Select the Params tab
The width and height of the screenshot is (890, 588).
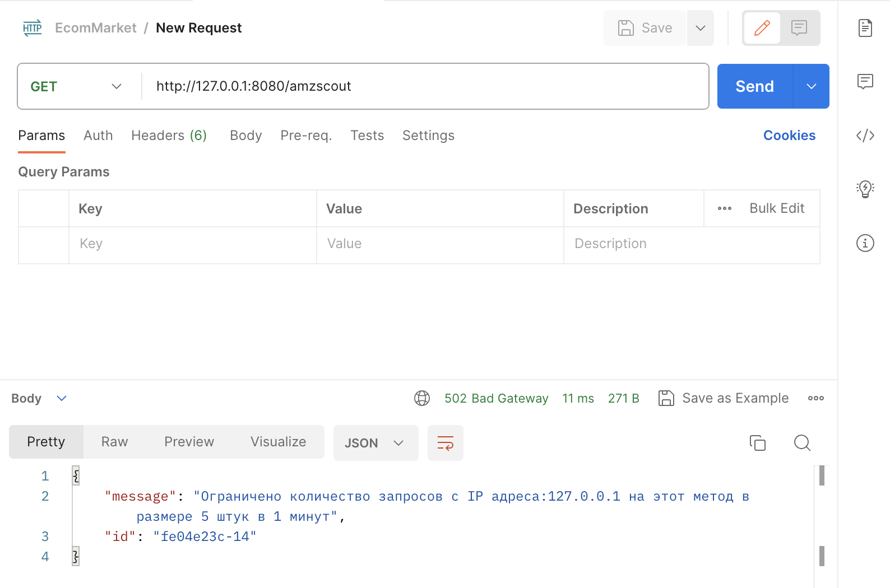(41, 136)
